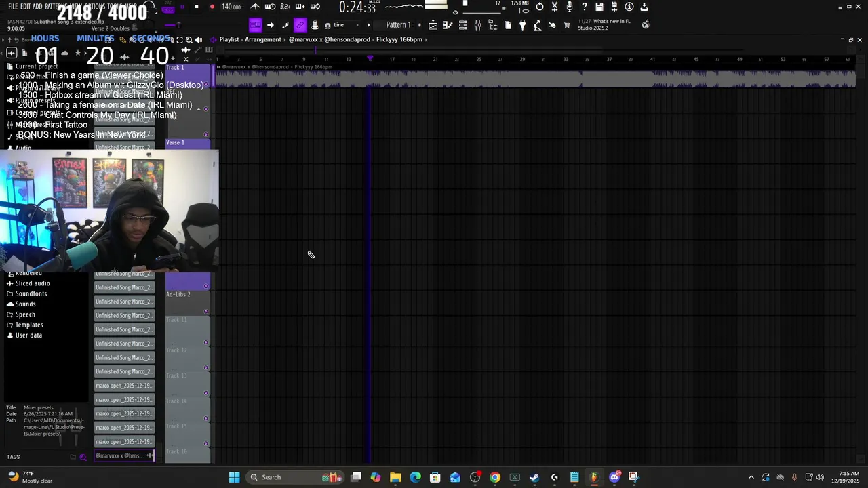Open the project browser tree icon

coord(493,25)
